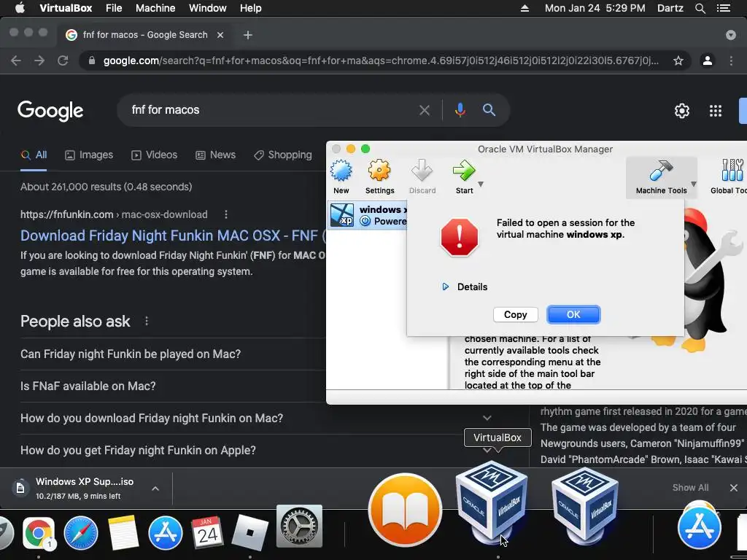Image resolution: width=747 pixels, height=560 pixels.
Task: Click the Google search text field
Action: [271, 110]
